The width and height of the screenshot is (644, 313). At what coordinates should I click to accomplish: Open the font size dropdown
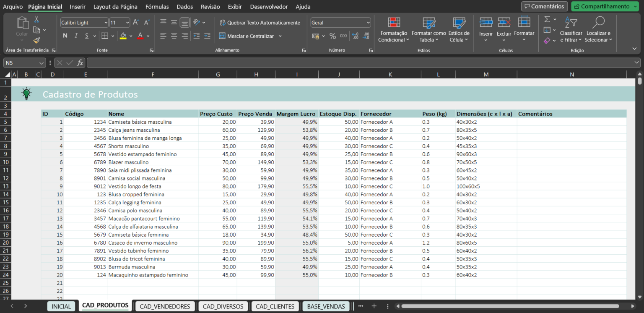(x=128, y=22)
